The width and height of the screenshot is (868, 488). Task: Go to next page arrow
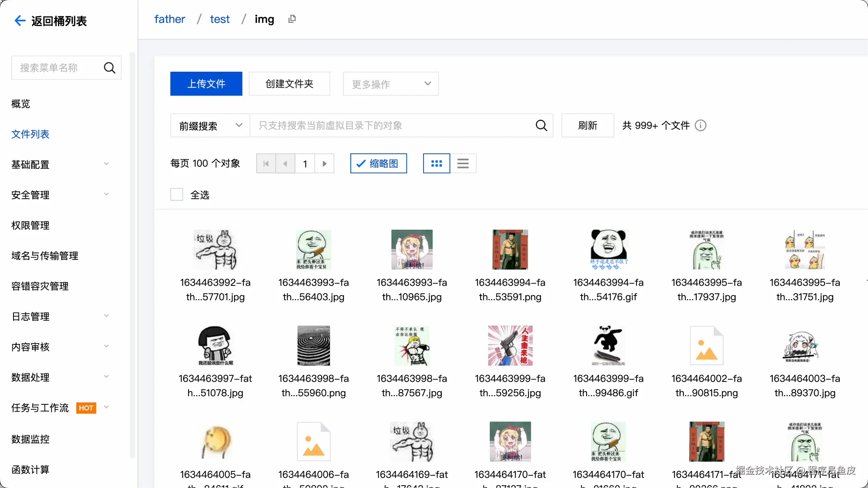click(x=324, y=163)
